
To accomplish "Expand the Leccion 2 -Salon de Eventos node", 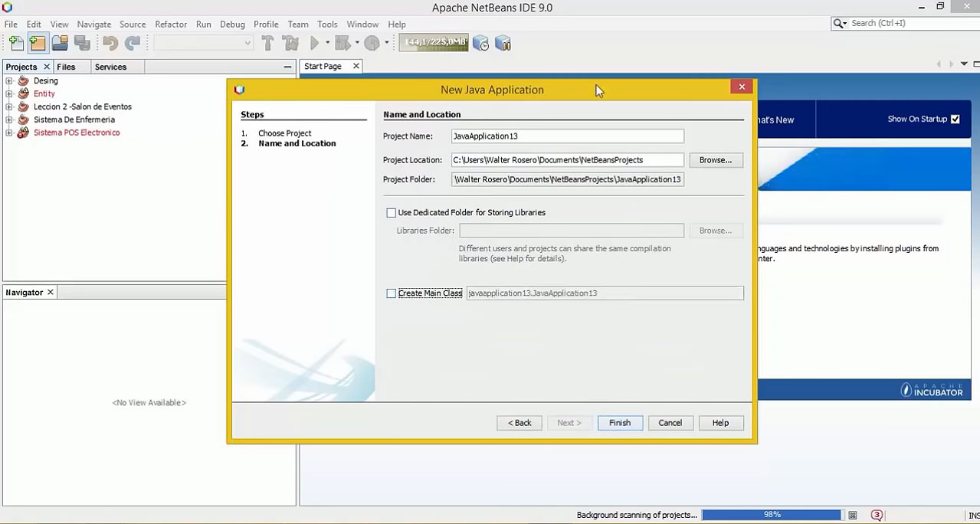I will coord(9,107).
